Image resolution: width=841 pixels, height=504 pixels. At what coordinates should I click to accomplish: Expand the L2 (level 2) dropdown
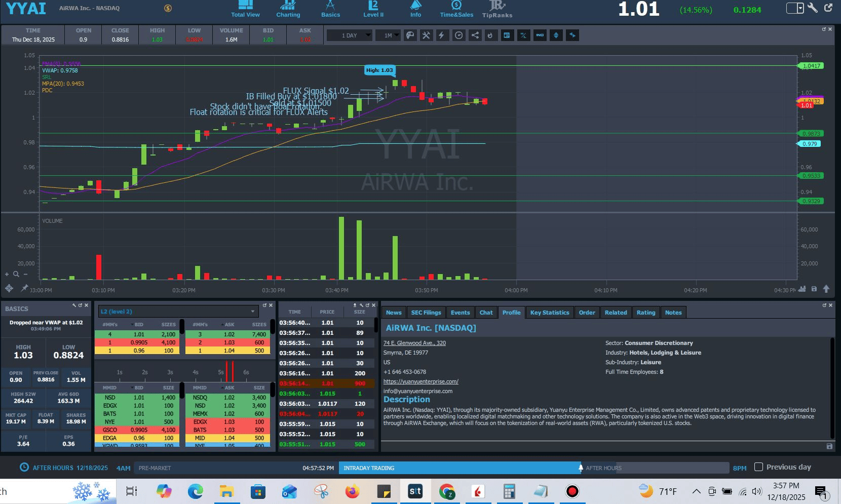pyautogui.click(x=178, y=312)
